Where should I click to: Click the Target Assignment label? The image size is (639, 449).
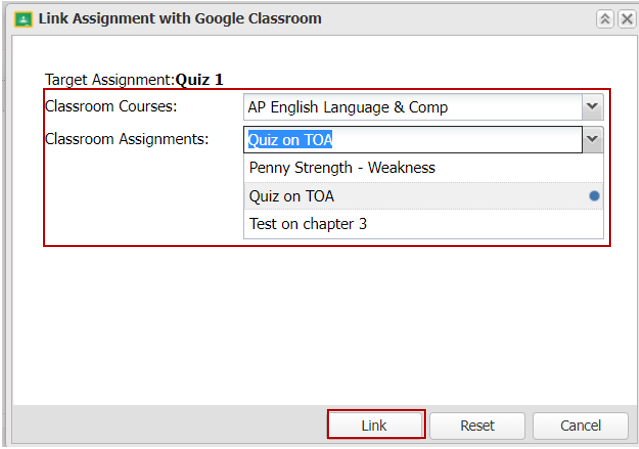(x=110, y=80)
